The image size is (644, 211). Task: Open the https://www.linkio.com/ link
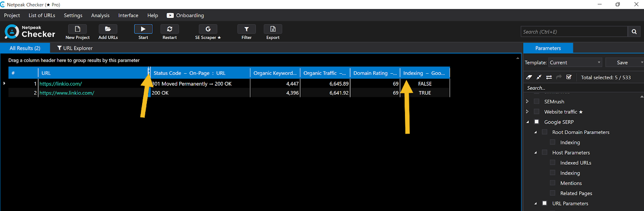[x=67, y=93]
